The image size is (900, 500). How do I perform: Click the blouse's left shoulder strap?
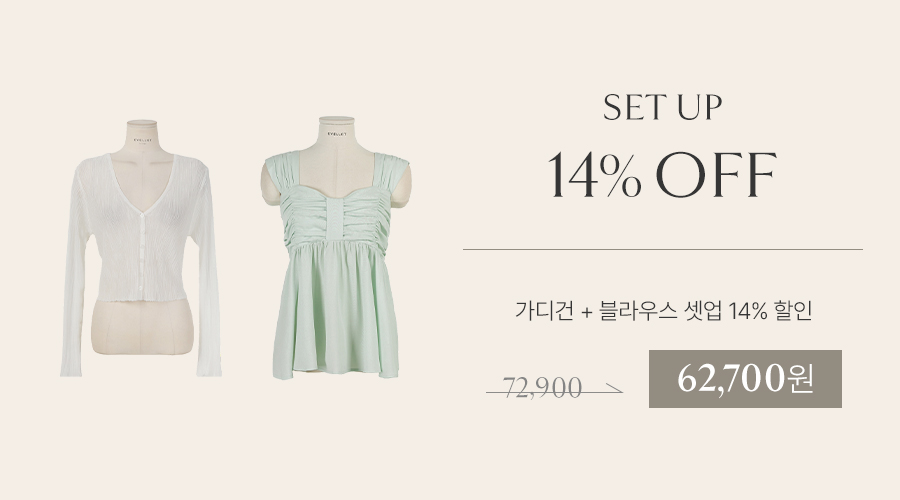[x=282, y=174]
